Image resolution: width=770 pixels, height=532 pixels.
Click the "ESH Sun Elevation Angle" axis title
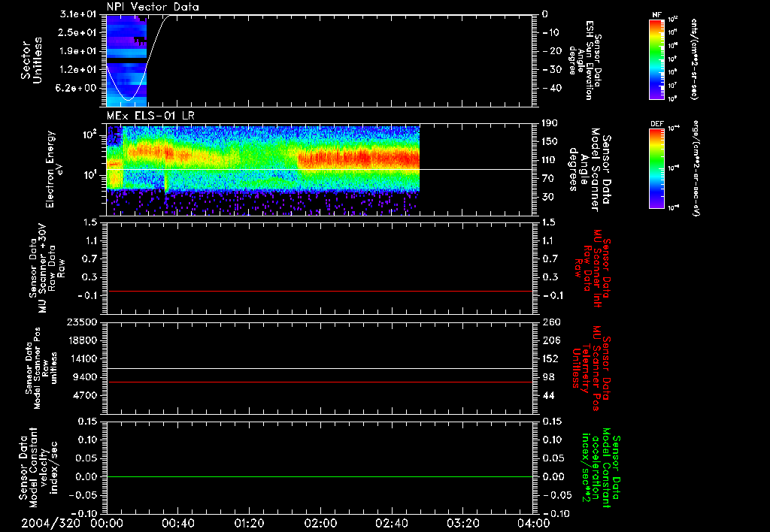(x=585, y=60)
